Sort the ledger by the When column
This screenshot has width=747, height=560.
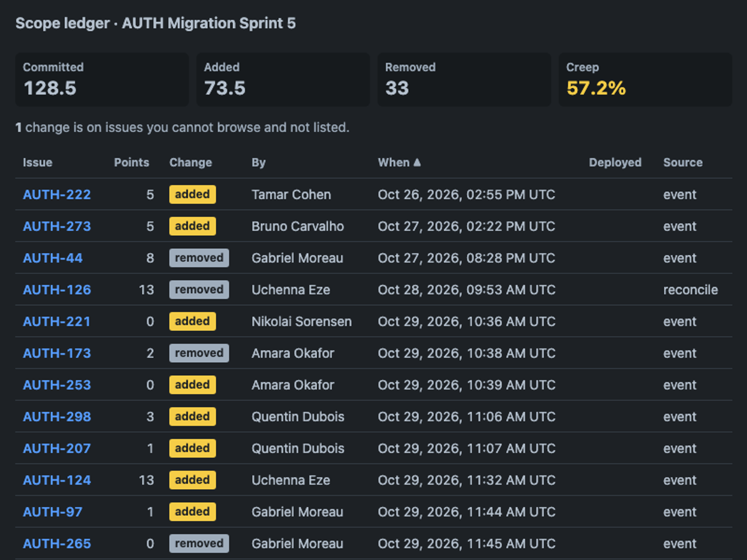pos(400,162)
